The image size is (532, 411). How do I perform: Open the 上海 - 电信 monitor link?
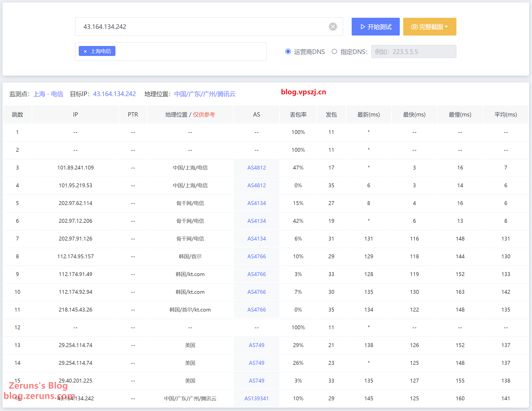point(48,94)
